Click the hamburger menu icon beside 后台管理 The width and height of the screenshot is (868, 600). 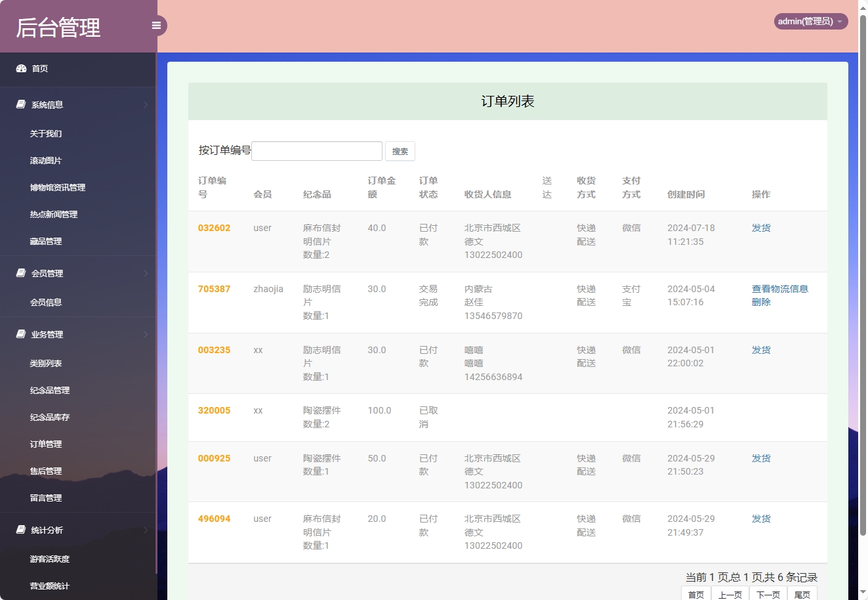[156, 25]
